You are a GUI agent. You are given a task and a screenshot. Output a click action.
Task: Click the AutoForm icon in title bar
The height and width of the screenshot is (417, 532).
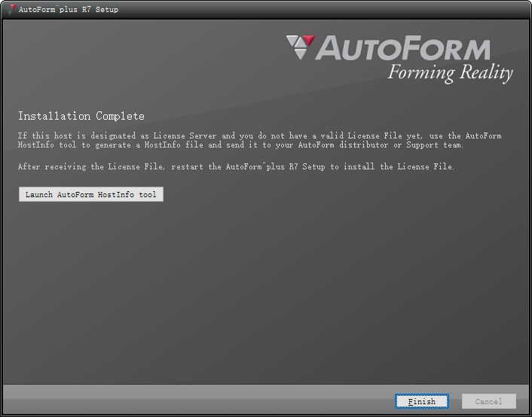point(11,9)
